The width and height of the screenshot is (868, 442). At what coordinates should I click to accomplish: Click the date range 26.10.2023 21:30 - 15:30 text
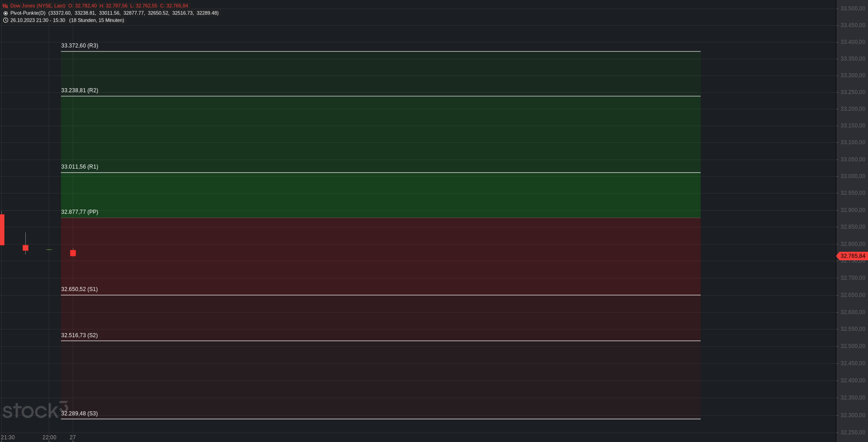[38, 20]
